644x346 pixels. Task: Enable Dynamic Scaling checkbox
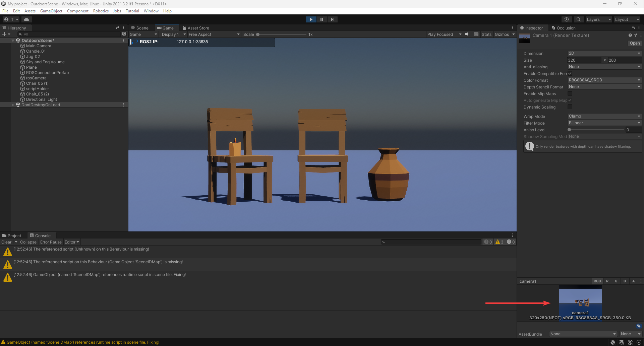(x=570, y=107)
